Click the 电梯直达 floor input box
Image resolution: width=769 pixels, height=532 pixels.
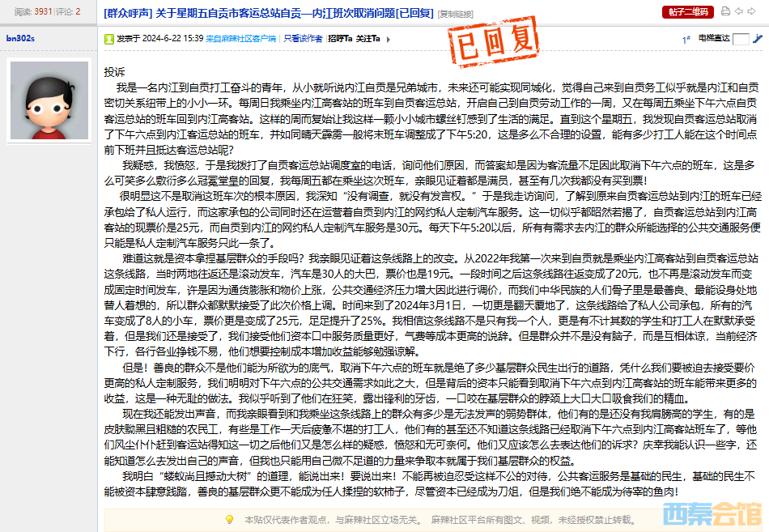740,38
